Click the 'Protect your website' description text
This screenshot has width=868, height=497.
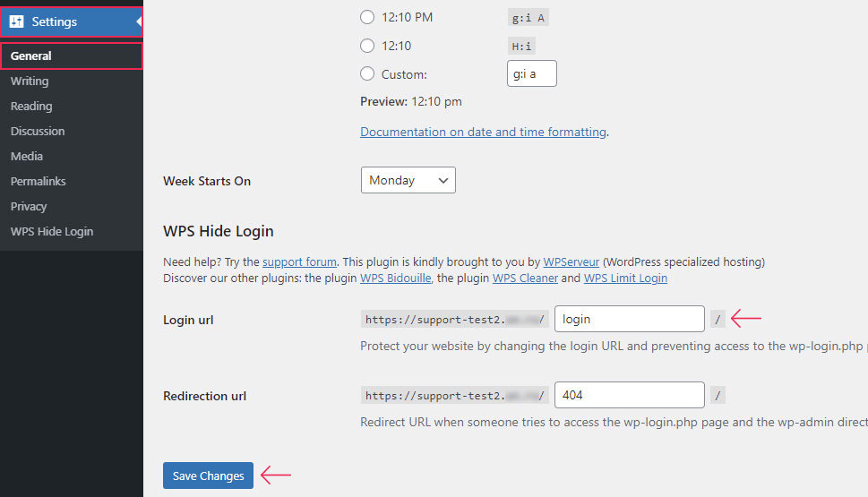(x=614, y=346)
